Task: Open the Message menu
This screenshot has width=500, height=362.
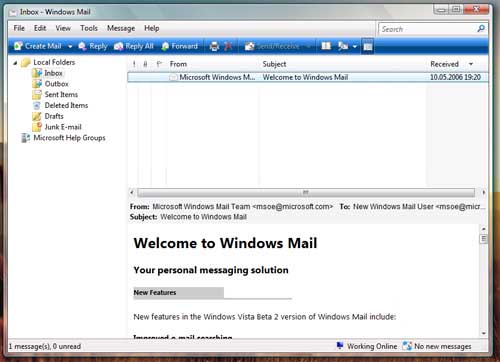Action: click(x=121, y=28)
